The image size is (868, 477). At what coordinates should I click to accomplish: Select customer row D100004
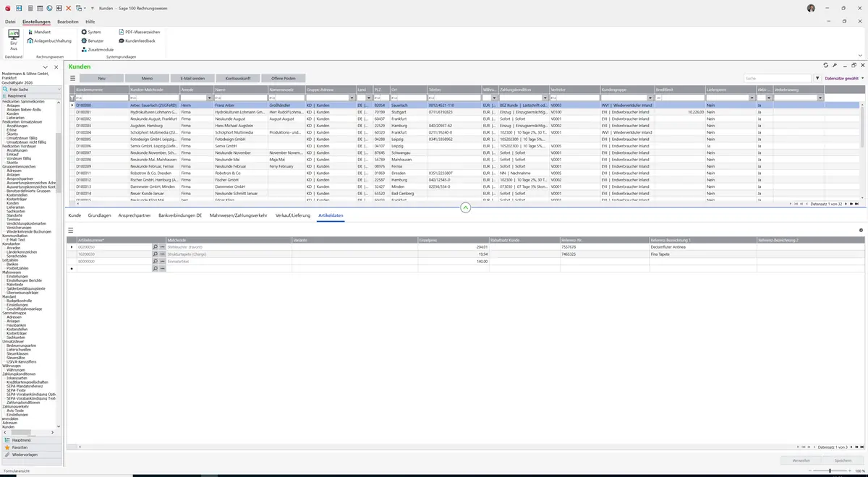pyautogui.click(x=464, y=132)
